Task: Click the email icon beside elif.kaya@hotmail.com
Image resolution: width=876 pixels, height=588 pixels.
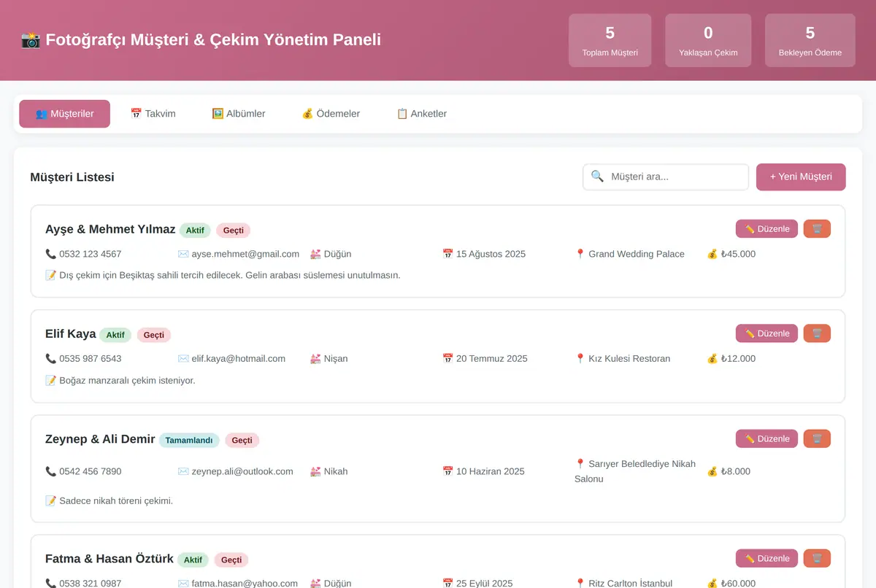Action: click(x=182, y=359)
